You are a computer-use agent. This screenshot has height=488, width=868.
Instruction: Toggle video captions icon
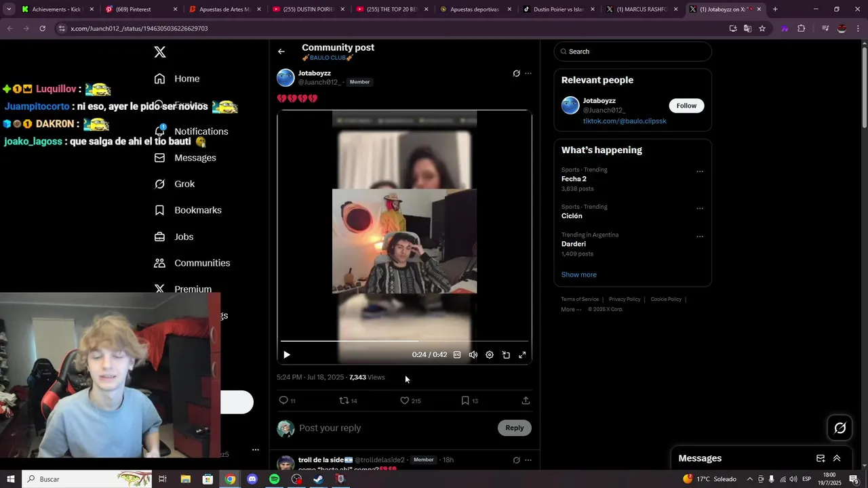click(457, 354)
